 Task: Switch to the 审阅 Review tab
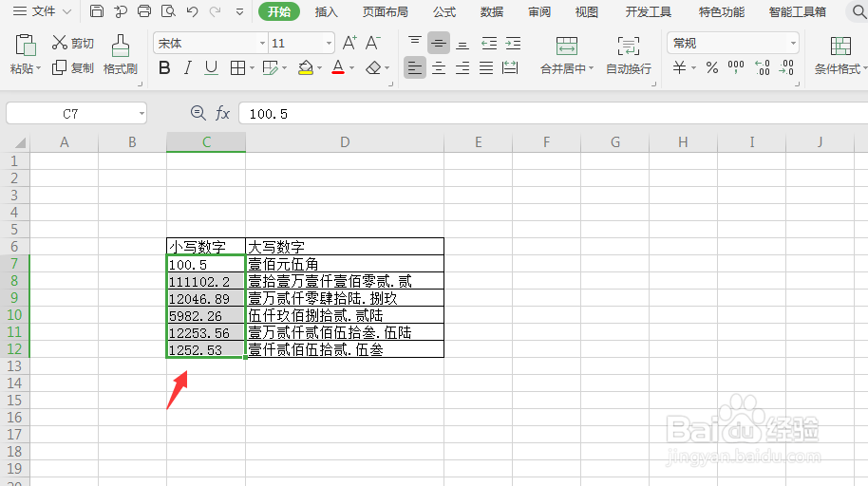pyautogui.click(x=539, y=11)
